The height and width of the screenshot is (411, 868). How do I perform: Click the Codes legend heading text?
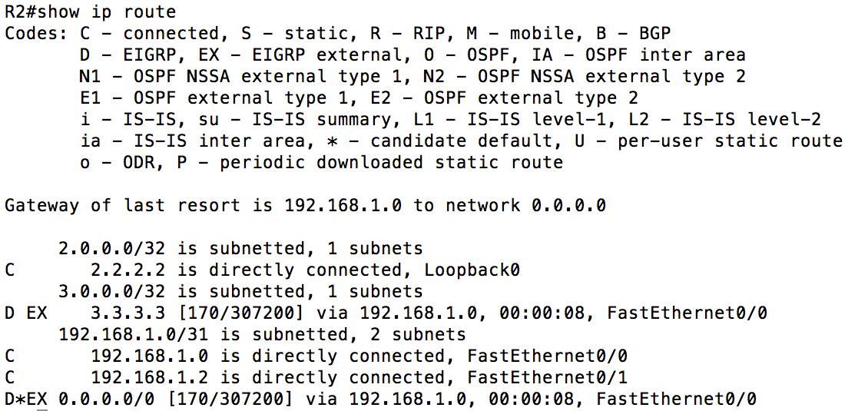pyautogui.click(x=36, y=34)
